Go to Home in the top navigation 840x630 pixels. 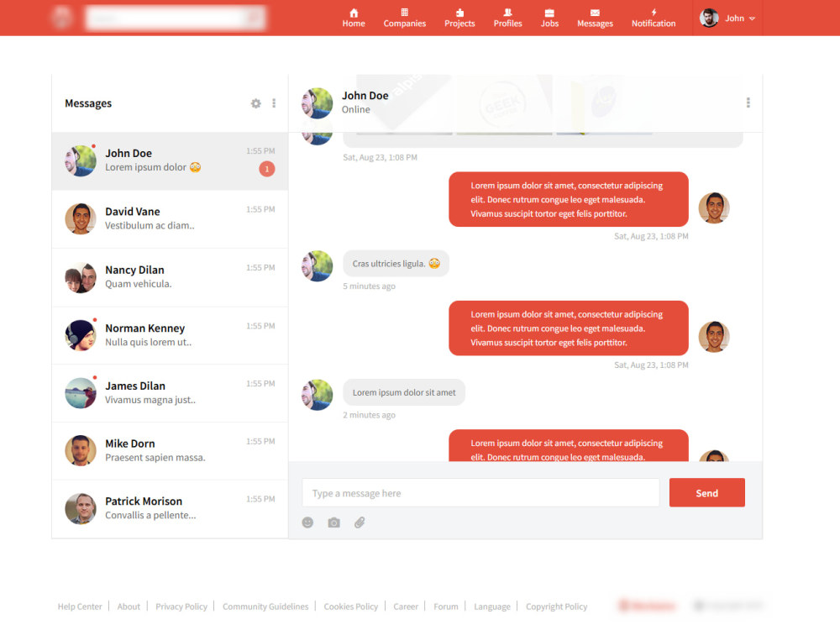pos(354,18)
